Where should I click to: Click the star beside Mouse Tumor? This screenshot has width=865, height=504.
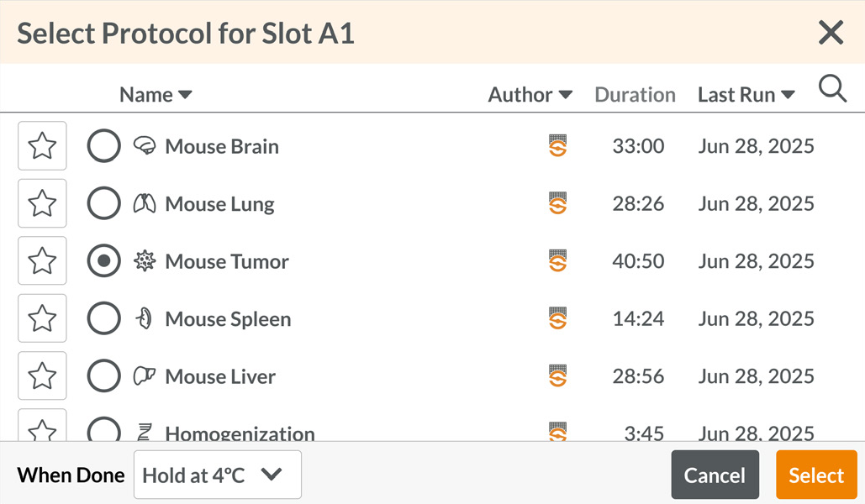pyautogui.click(x=43, y=260)
